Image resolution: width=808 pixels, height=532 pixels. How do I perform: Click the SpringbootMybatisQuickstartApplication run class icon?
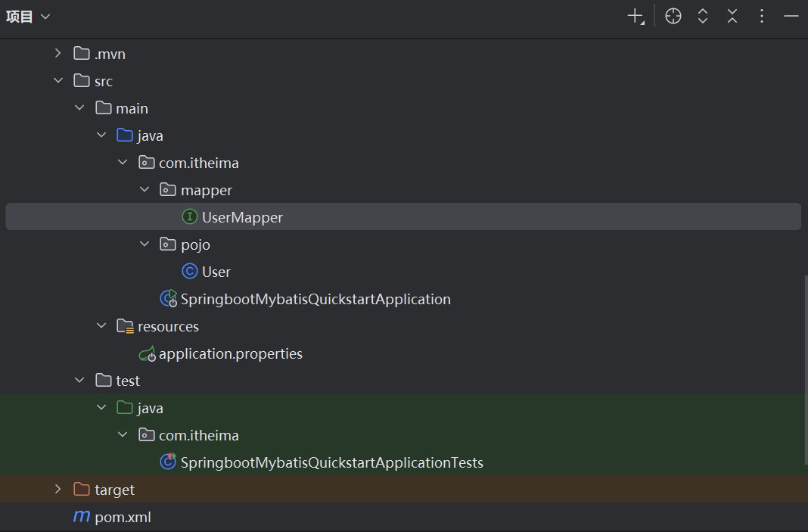169,298
